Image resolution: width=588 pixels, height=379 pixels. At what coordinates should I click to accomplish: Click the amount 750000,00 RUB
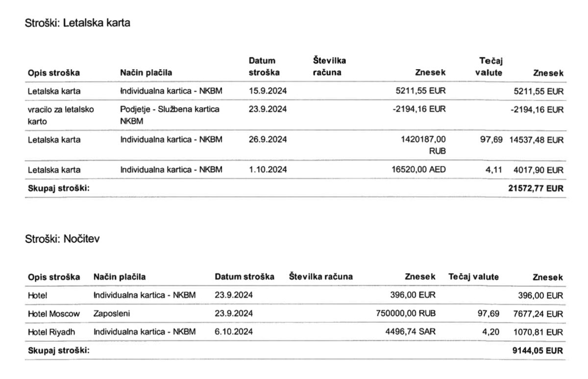[405, 314]
